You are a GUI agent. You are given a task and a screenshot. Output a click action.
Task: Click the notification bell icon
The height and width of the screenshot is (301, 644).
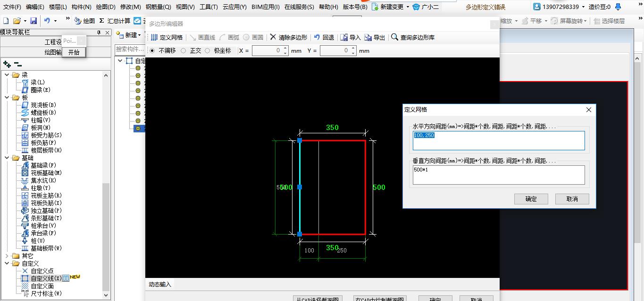[x=619, y=7]
